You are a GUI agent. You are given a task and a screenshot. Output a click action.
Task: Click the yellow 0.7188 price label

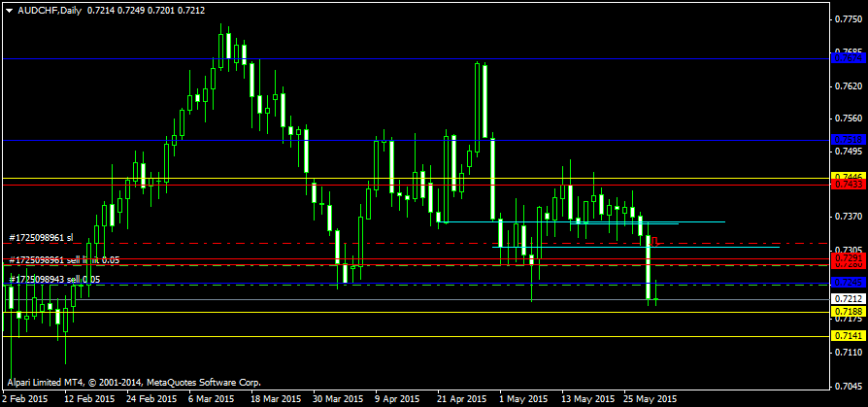coord(849,312)
